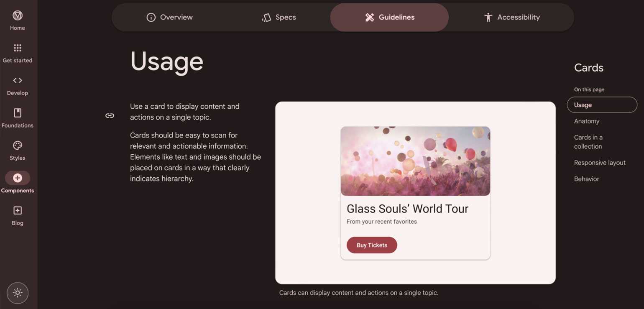Click the balloon concert card image

pos(415,161)
